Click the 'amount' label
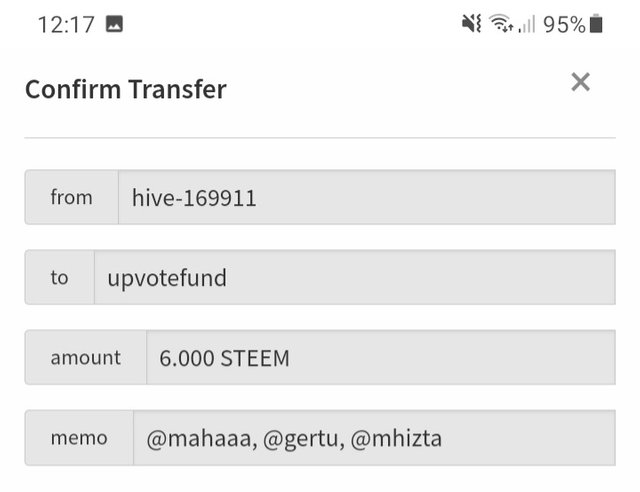640x492 pixels. 85,358
